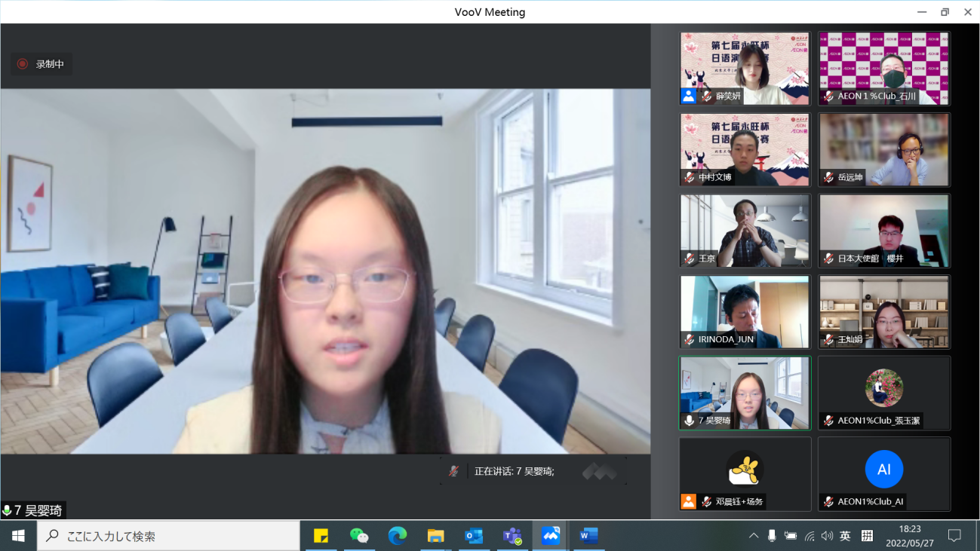Screen dimensions: 980x551
Task: Open Outlook from the taskbar
Action: point(474,536)
